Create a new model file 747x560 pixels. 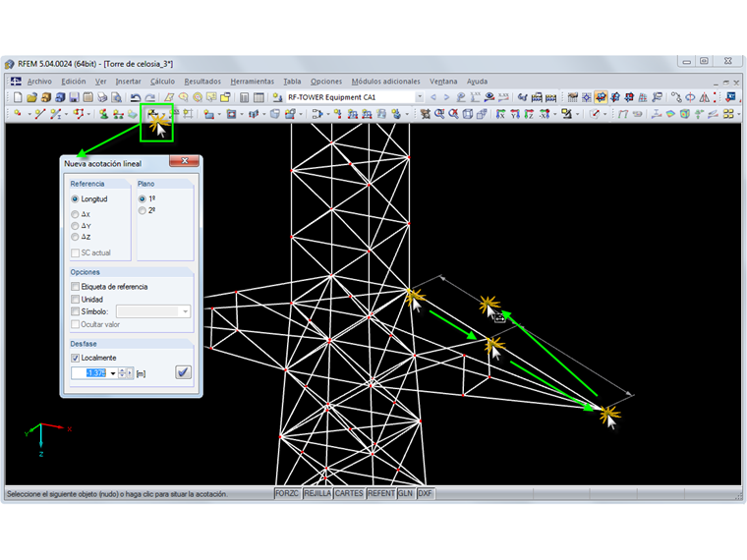pos(18,97)
